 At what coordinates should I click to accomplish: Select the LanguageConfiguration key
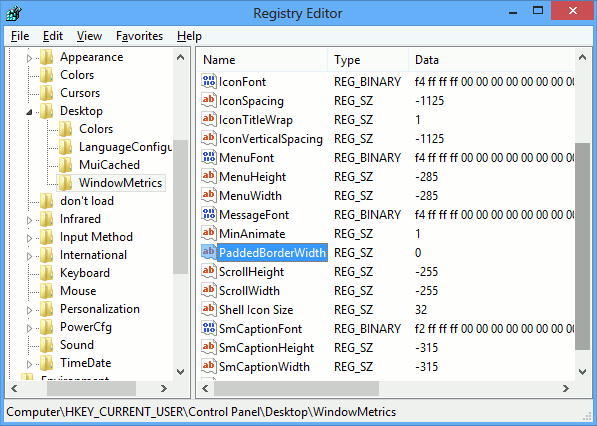(x=125, y=147)
